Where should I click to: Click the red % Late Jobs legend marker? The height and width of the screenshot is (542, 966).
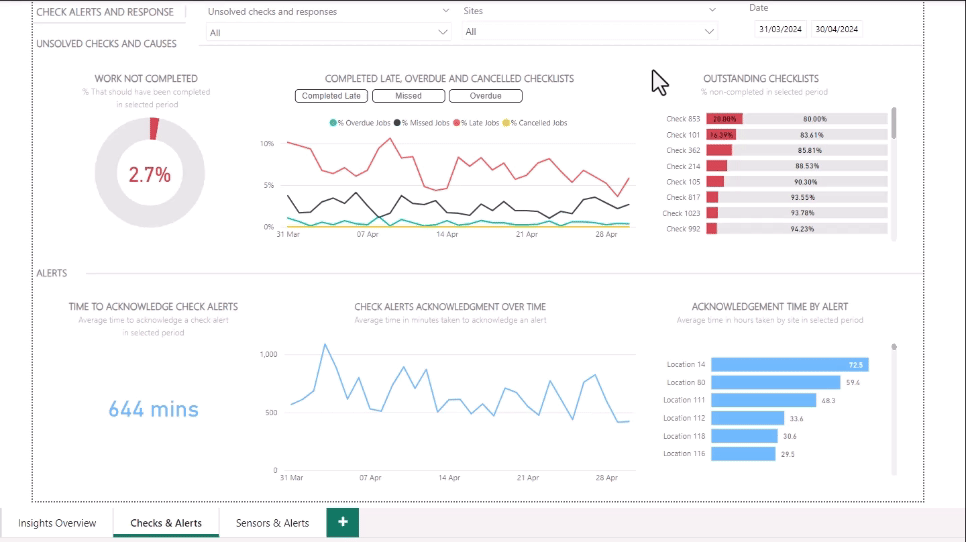[x=457, y=123]
